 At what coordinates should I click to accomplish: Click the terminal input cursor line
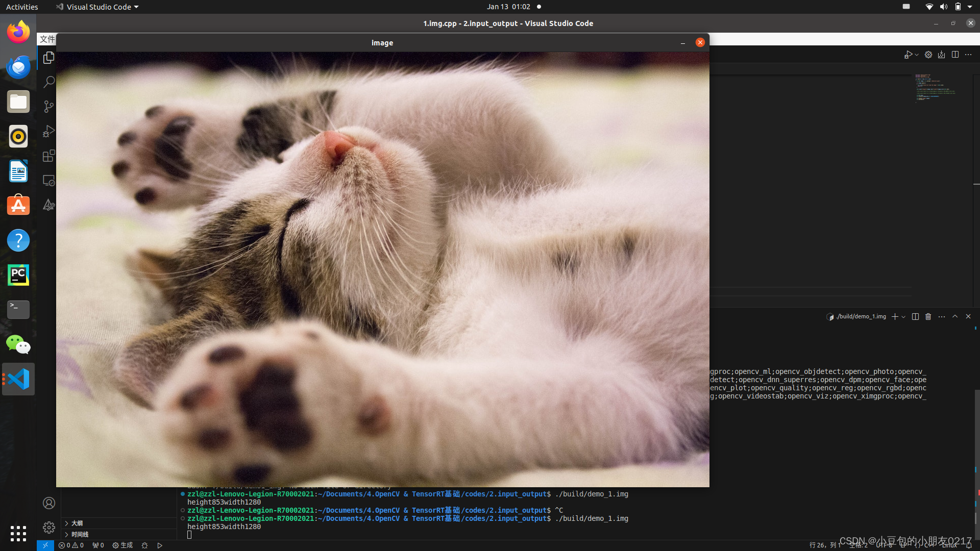point(189,535)
